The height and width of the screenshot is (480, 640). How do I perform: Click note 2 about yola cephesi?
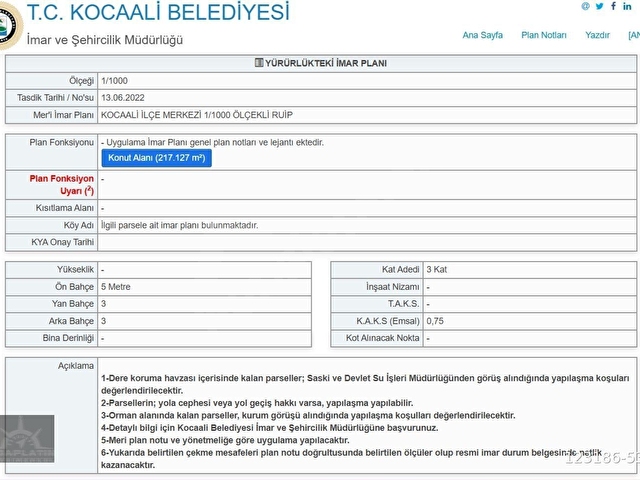click(x=257, y=403)
